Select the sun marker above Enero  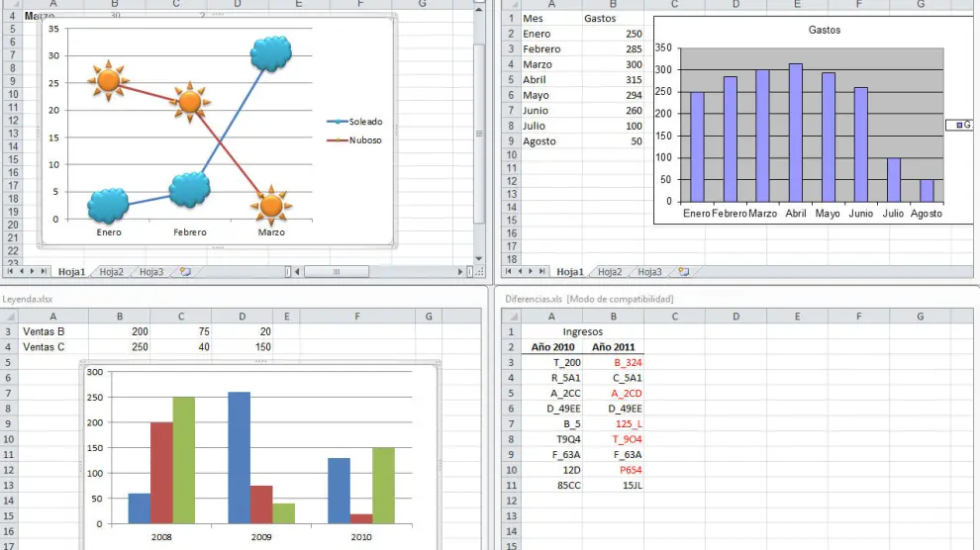coord(108,79)
